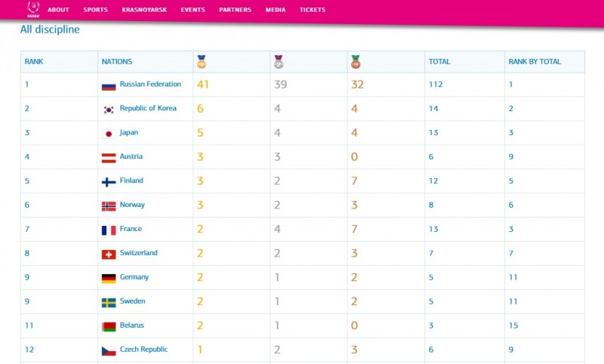Click the Universiade logo in the header

click(x=33, y=9)
